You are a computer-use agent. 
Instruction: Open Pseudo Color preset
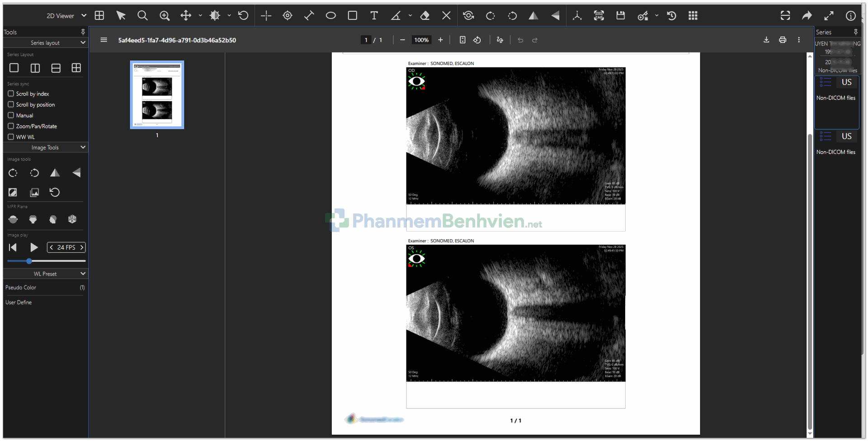pyautogui.click(x=21, y=288)
